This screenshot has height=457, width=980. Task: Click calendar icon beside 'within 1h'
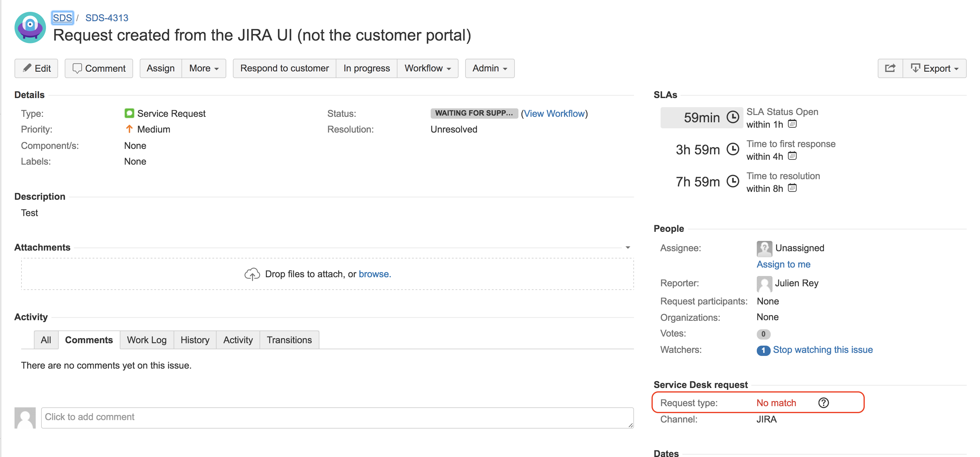point(792,124)
